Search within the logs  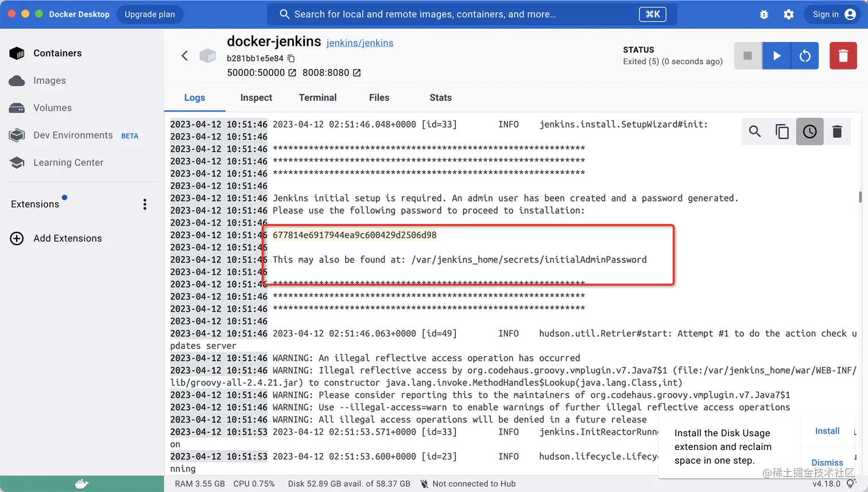[755, 131]
